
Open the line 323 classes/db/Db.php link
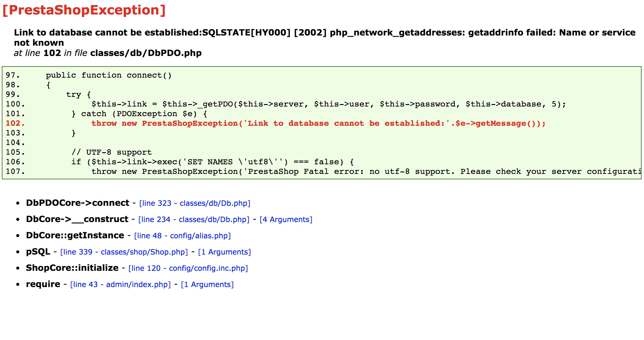[x=195, y=203]
